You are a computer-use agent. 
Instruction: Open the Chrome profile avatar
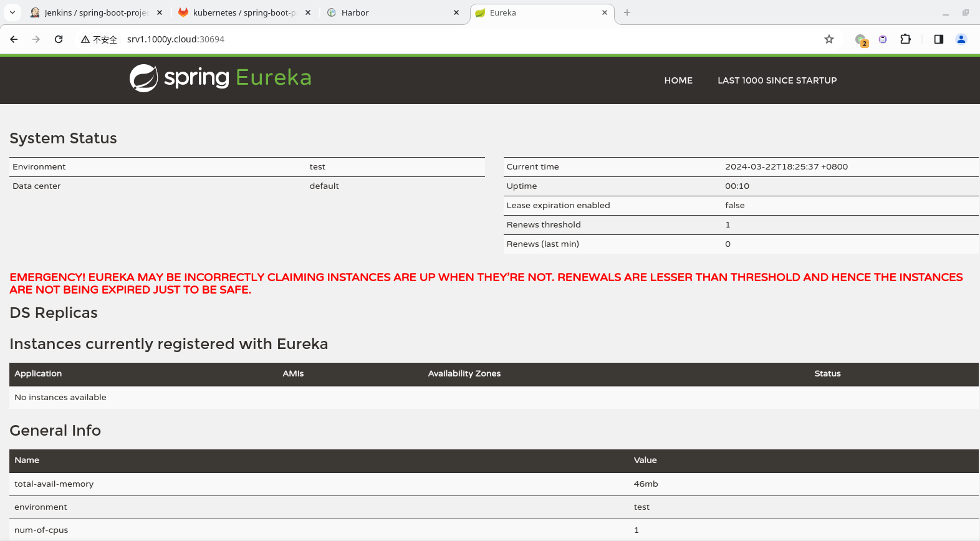[x=961, y=39]
